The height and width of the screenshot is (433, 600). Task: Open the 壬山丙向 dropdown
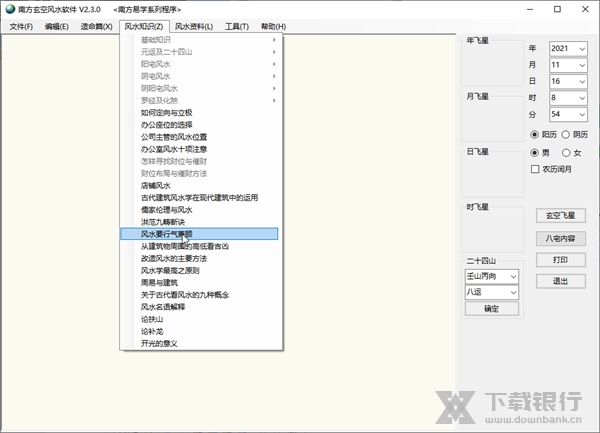coord(492,276)
